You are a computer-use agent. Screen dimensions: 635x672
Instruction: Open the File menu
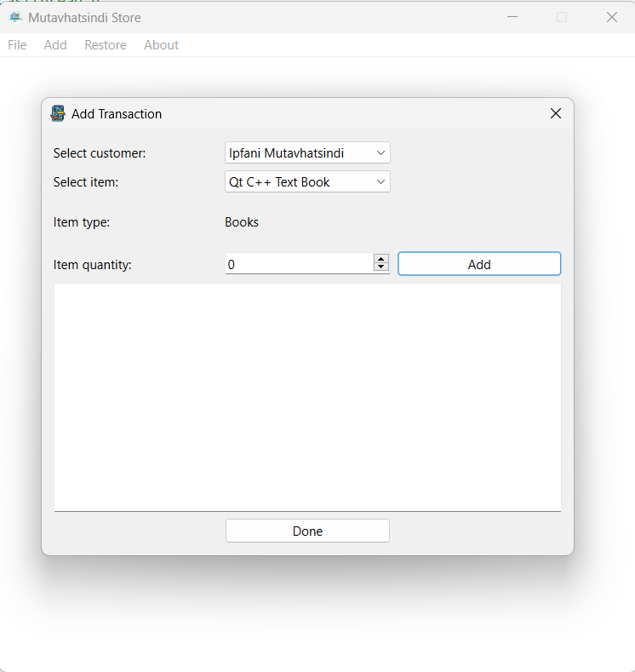coord(17,45)
